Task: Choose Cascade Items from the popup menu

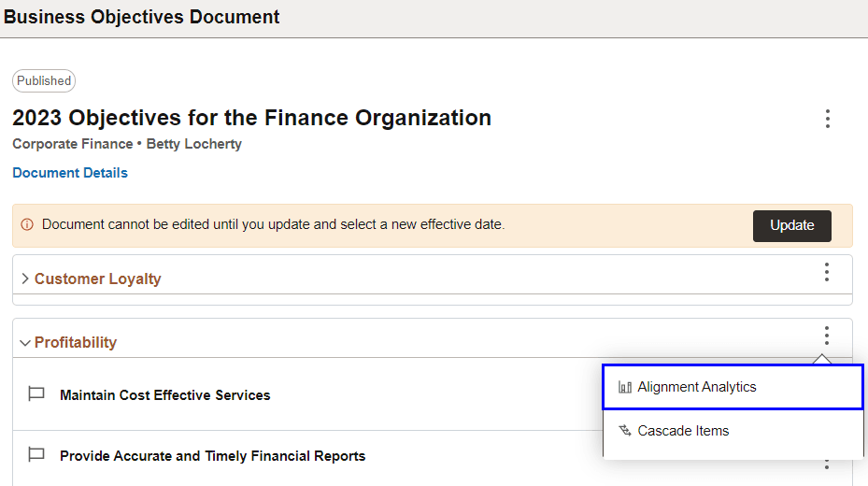Action: coord(683,431)
